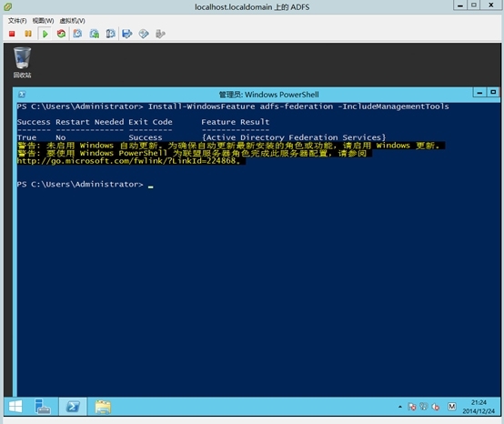Click the 'No' value under Restart Needed
This screenshot has width=504, height=424.
60,137
